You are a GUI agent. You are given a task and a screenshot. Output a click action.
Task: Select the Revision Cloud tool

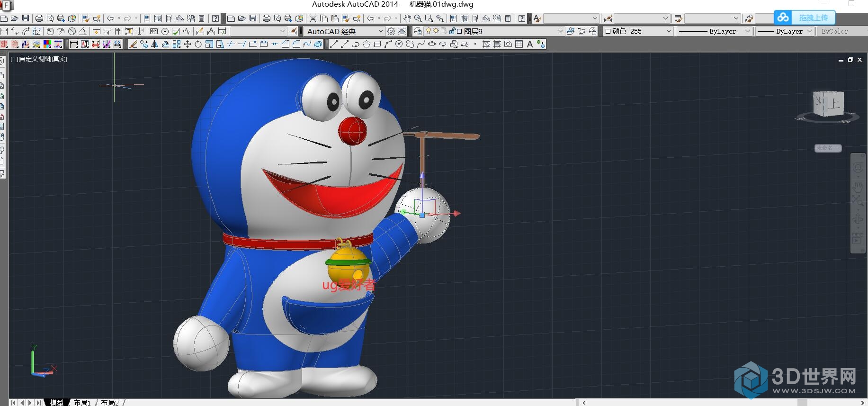coord(410,44)
